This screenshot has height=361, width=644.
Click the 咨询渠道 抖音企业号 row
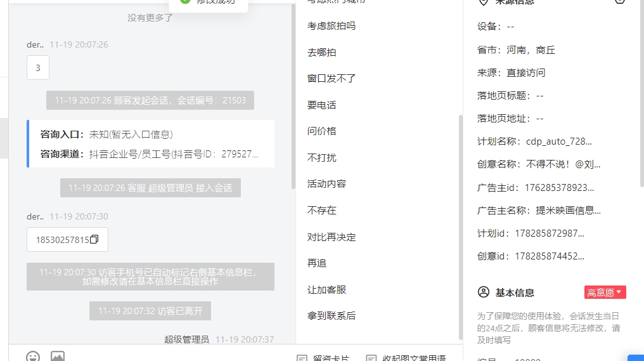(149, 154)
